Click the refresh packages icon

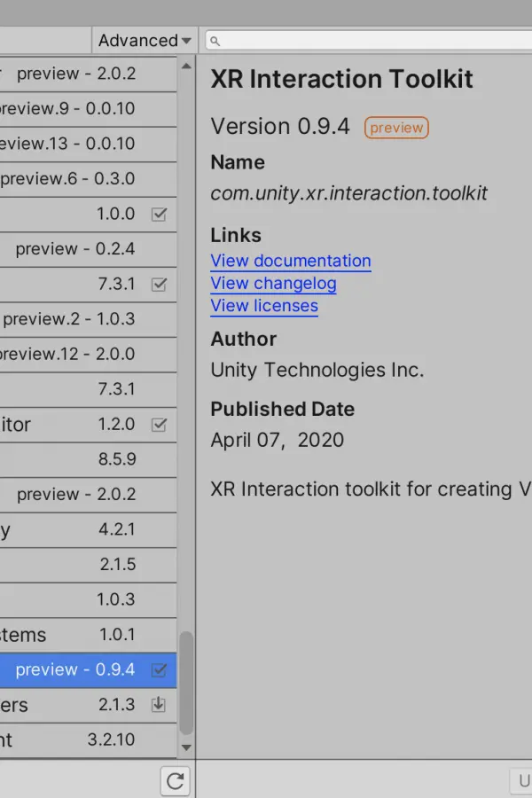(176, 780)
